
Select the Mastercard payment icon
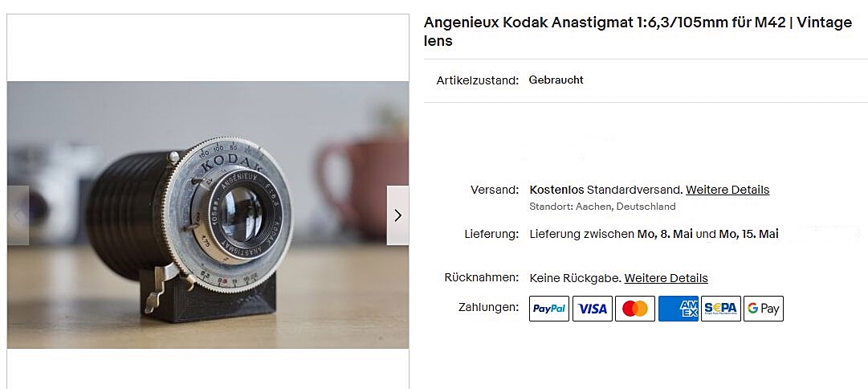tap(635, 309)
